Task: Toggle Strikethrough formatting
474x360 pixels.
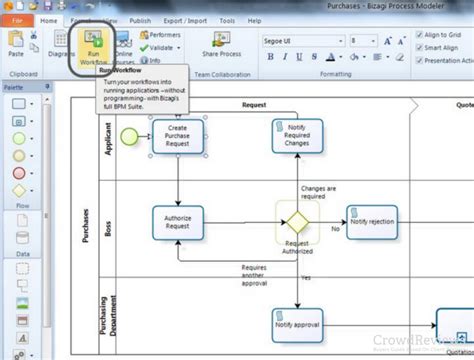Action: click(314, 57)
